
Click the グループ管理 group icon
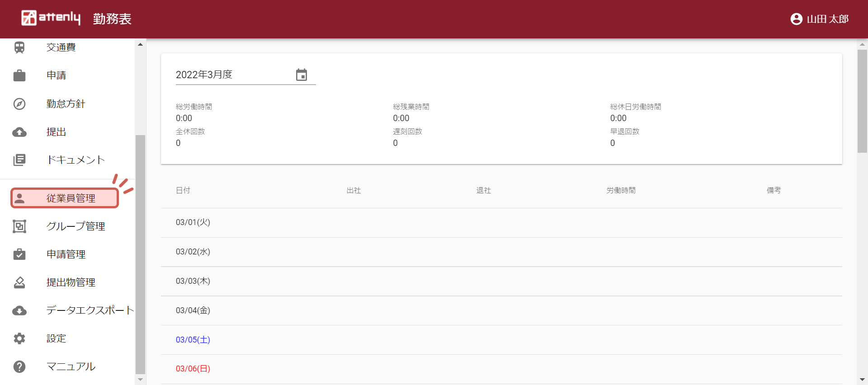(19, 226)
